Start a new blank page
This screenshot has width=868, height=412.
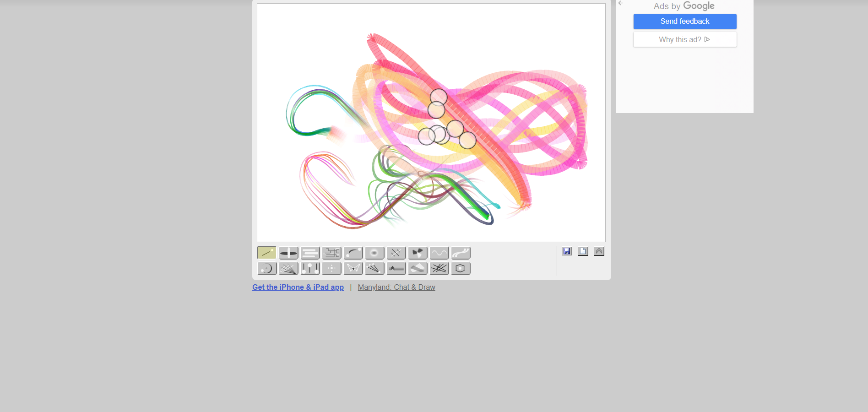(x=583, y=251)
